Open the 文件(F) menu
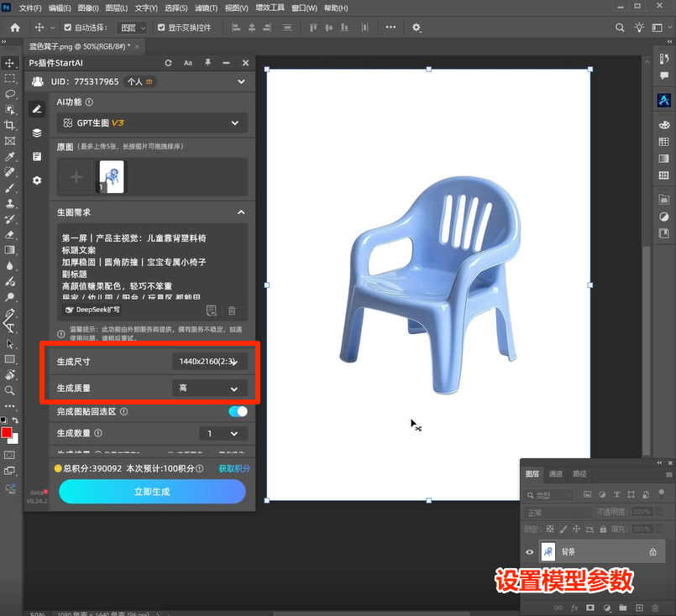 (30, 8)
